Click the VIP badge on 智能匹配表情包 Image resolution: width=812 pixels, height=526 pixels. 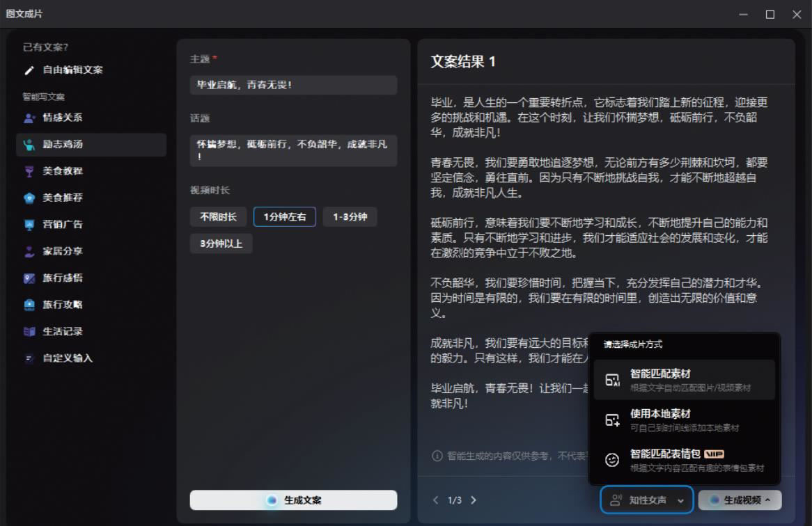714,454
